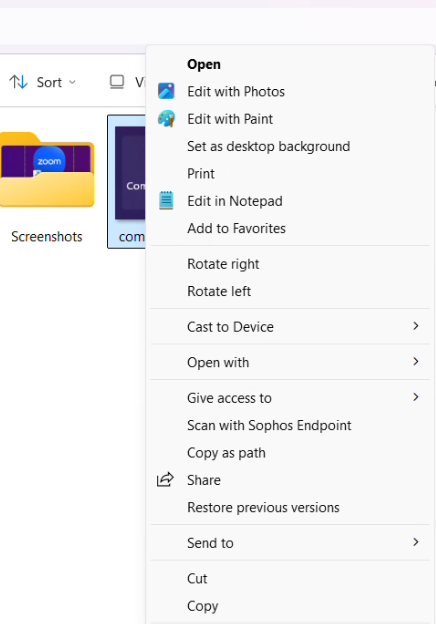The image size is (436, 624).
Task: Click the Share arrow icon
Action: 165,480
